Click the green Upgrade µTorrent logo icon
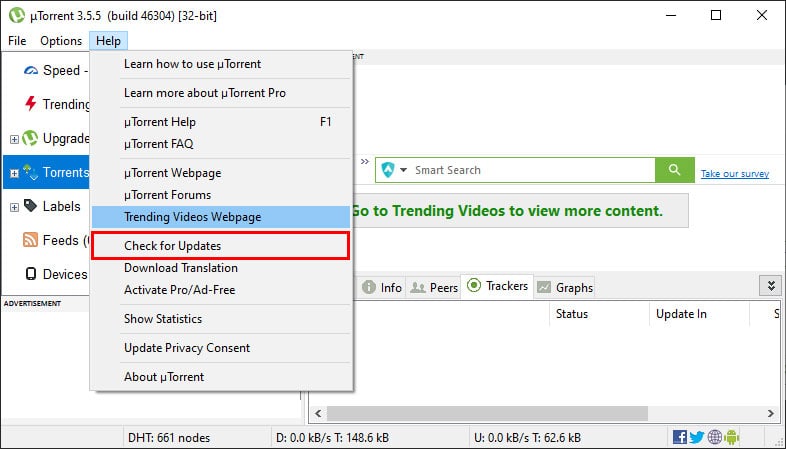This screenshot has height=449, width=786. 30,138
